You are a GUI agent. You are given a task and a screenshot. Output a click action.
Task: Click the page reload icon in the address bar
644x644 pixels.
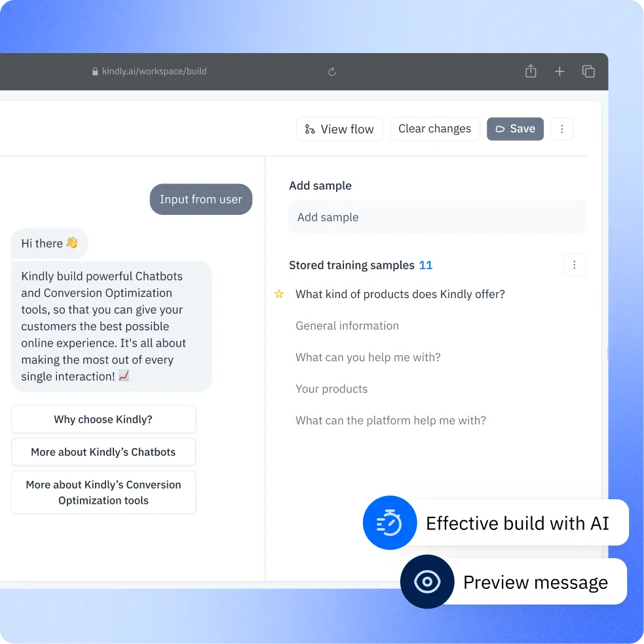tap(331, 71)
